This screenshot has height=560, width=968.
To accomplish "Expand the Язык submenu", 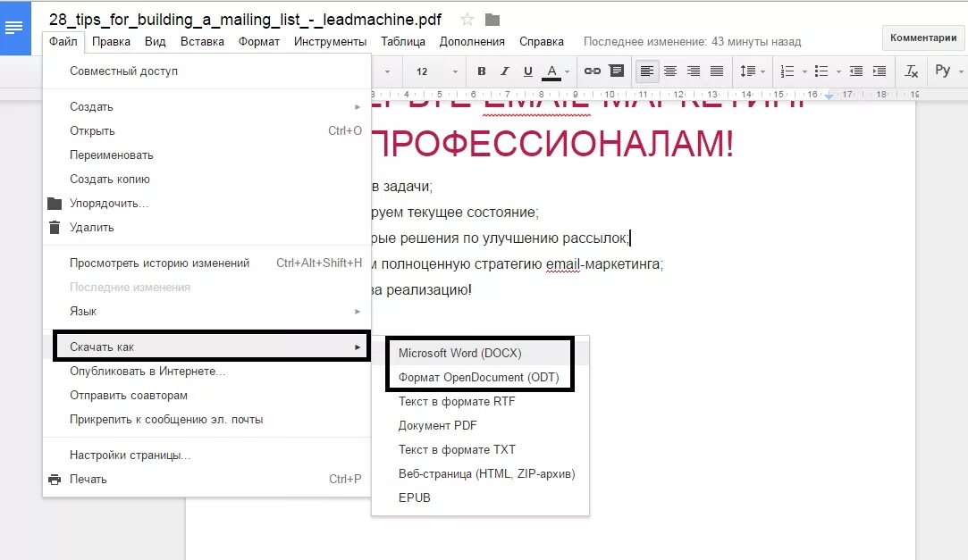I will (x=206, y=311).
